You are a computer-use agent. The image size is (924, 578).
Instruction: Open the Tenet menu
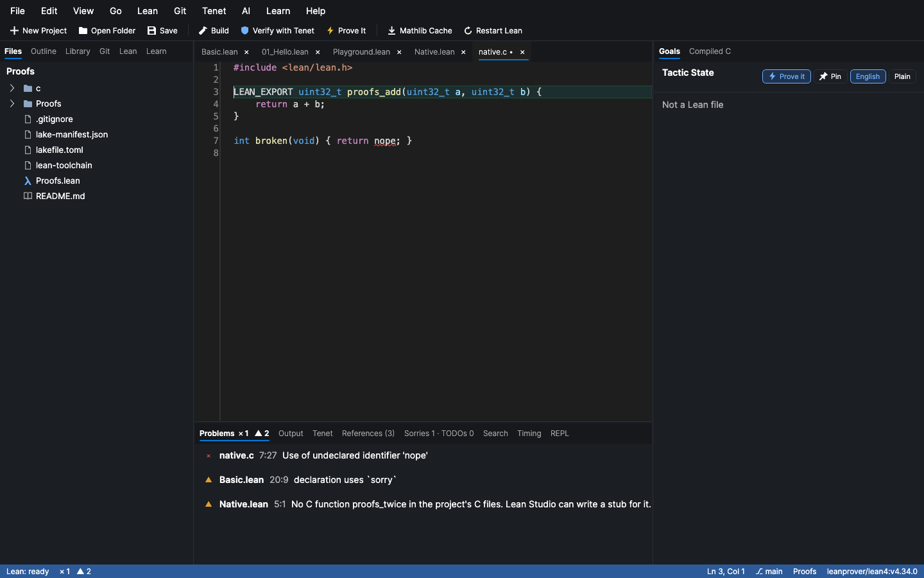click(214, 11)
